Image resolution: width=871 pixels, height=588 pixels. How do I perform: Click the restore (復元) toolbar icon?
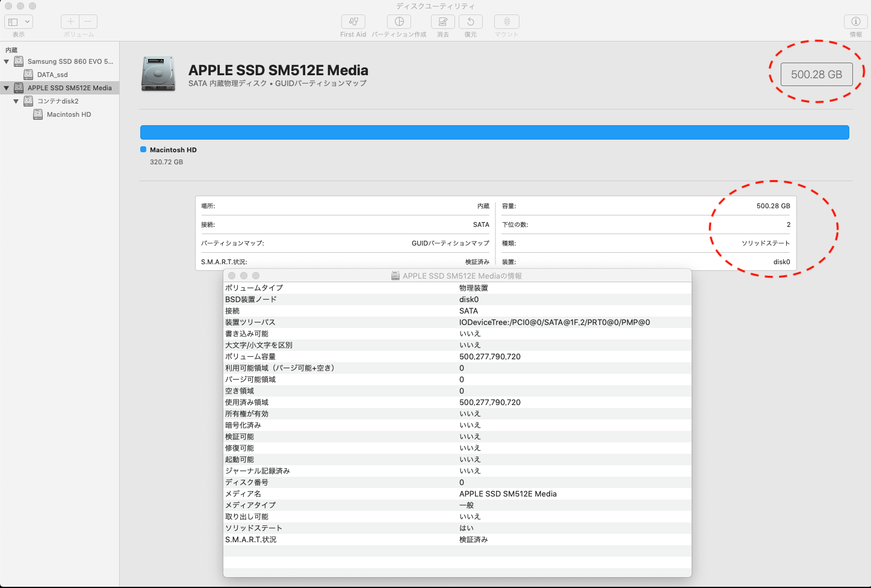click(470, 22)
